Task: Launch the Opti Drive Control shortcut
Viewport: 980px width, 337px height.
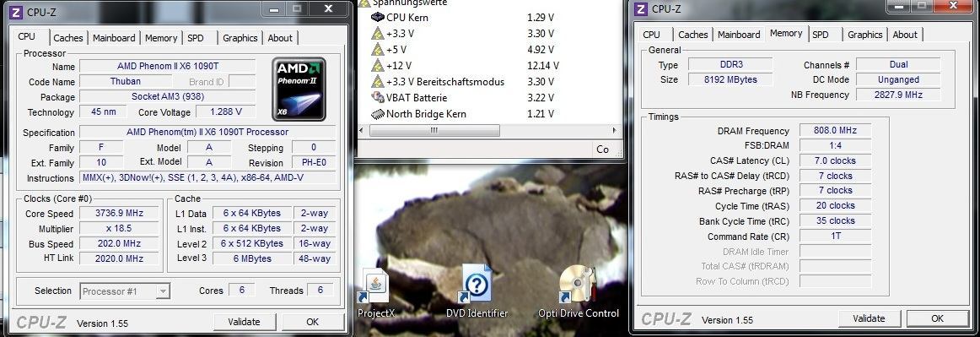Action: [578, 284]
